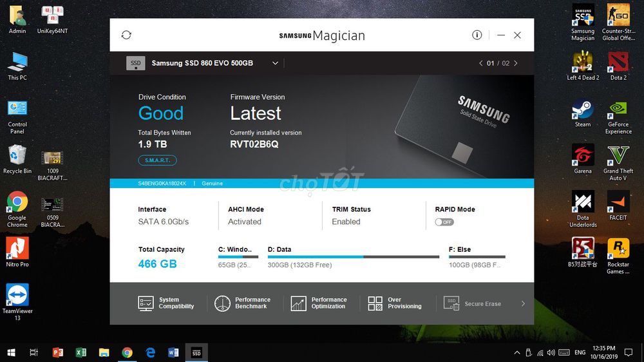Click the SATA 6.0Gb/s interface value
This screenshot has width=644, height=362.
pos(164,222)
